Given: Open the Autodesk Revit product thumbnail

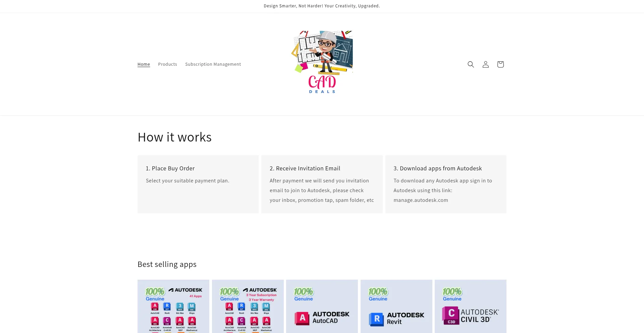Looking at the screenshot, I should pyautogui.click(x=396, y=306).
